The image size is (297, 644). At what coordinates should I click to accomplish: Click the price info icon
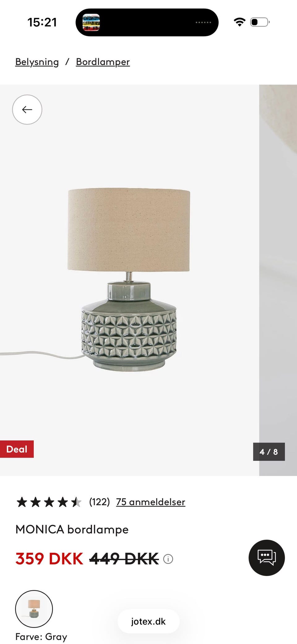168,559
